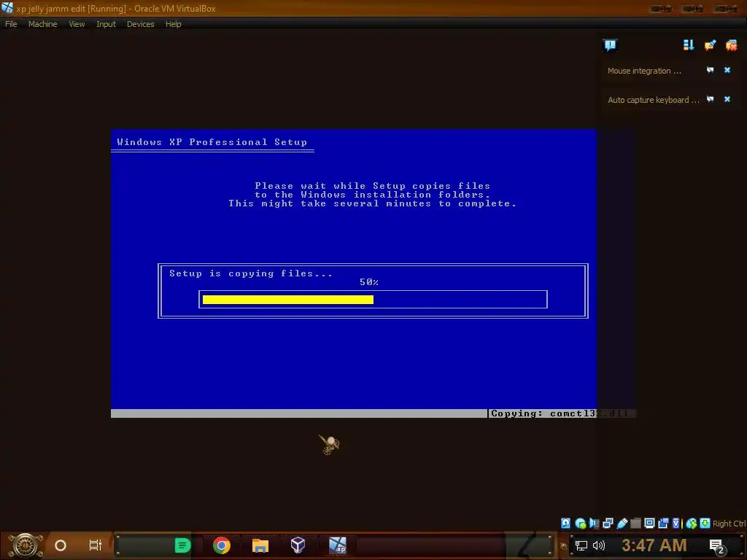Expand the Mouse integration notification text
The height and width of the screenshot is (560, 747).
644,71
